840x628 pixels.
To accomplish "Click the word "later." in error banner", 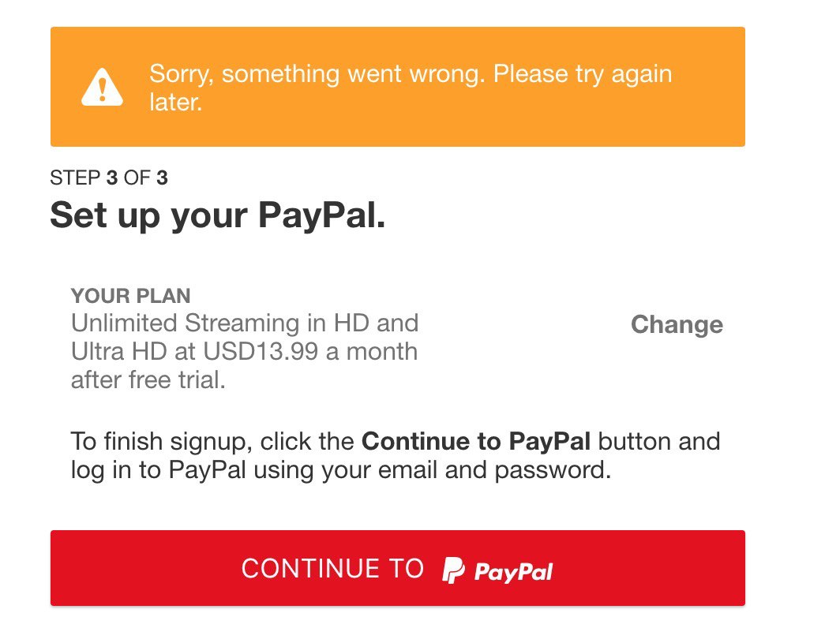I will tap(176, 102).
